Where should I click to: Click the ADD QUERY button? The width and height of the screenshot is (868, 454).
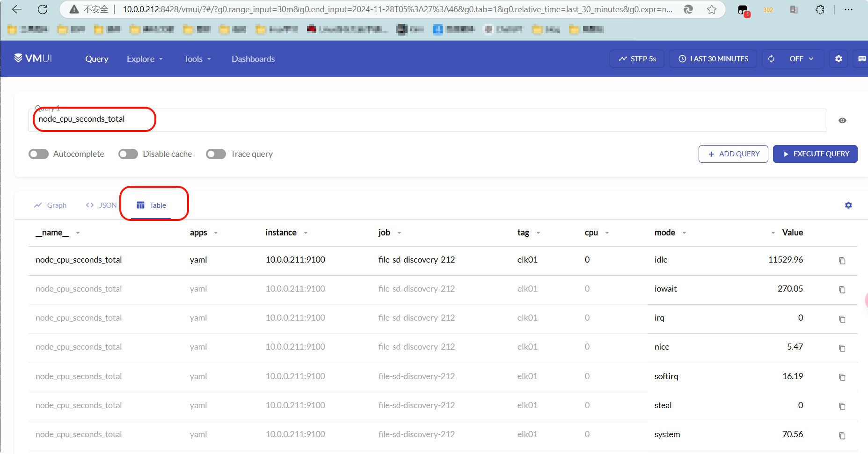click(733, 154)
